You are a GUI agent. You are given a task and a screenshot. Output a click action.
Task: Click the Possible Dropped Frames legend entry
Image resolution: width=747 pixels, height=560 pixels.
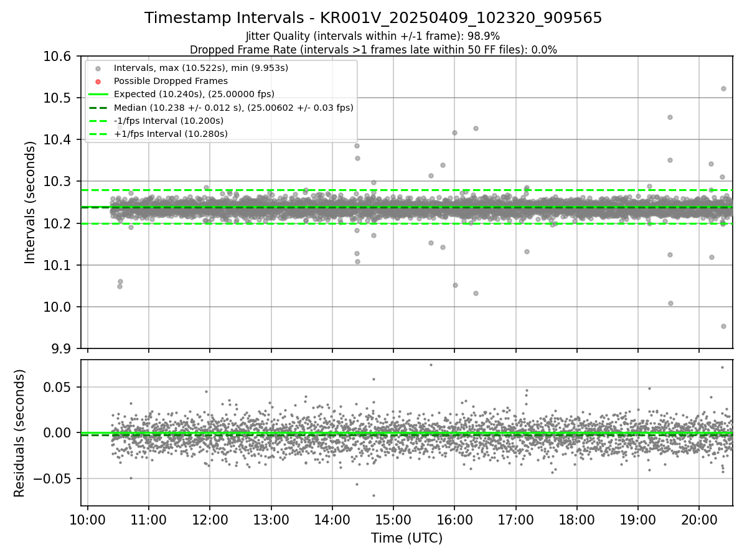point(171,81)
